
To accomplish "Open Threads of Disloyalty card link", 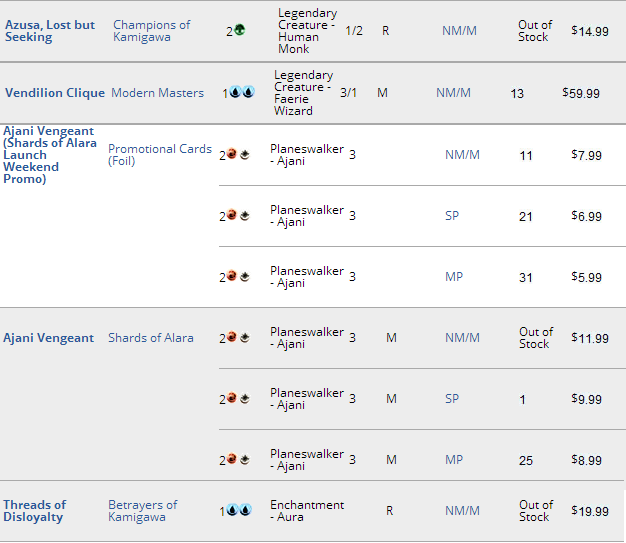I will [35, 511].
